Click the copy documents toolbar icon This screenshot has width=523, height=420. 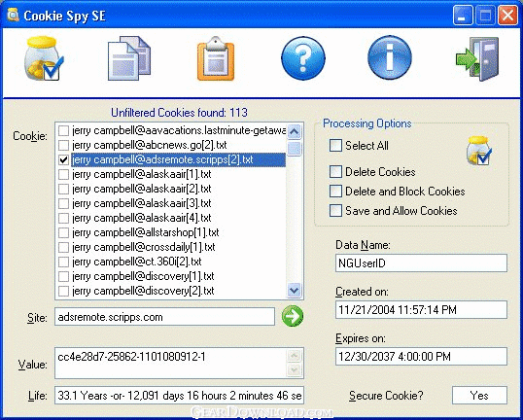coord(128,58)
